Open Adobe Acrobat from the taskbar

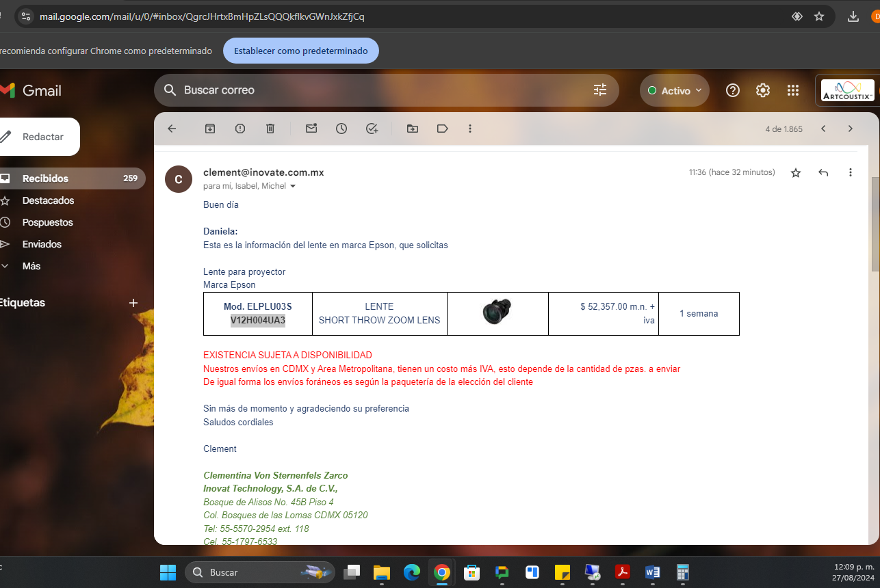623,572
